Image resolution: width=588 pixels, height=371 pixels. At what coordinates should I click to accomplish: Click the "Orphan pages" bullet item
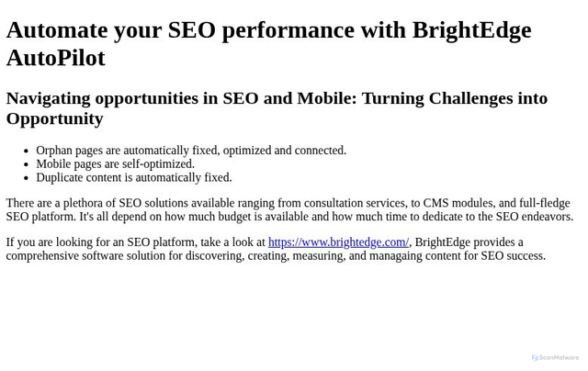[191, 151]
